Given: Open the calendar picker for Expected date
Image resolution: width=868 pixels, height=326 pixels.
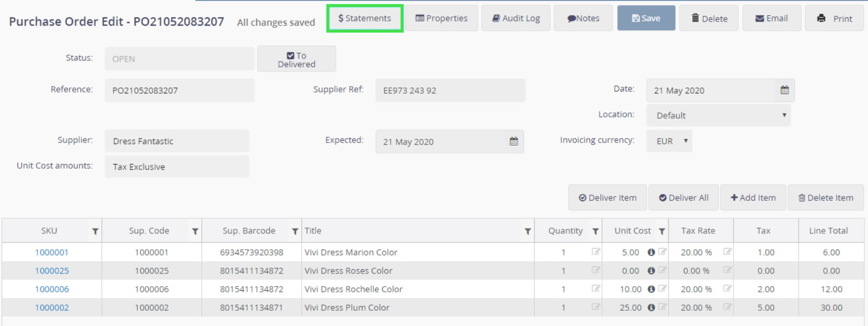Looking at the screenshot, I should pos(514,141).
